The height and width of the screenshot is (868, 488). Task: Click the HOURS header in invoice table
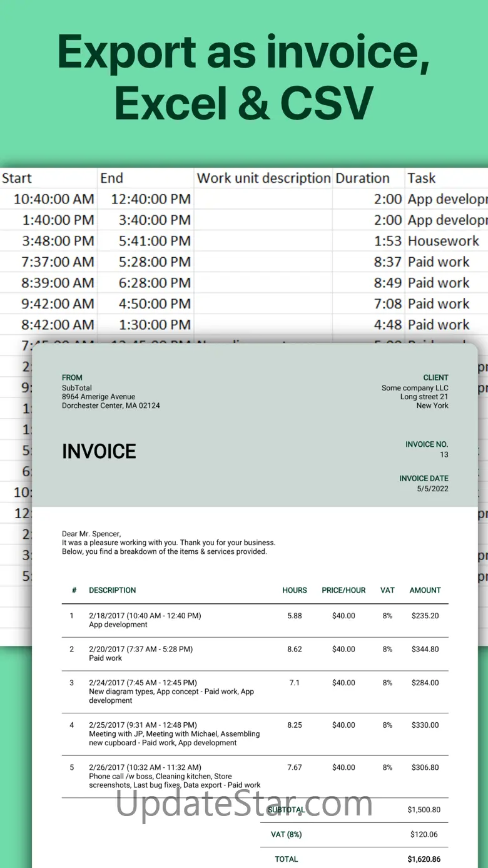(294, 590)
